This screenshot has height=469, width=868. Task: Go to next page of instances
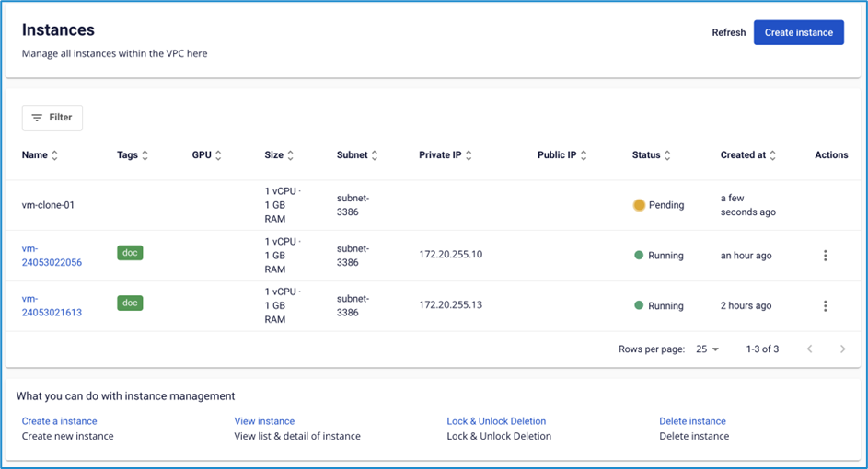(x=842, y=349)
